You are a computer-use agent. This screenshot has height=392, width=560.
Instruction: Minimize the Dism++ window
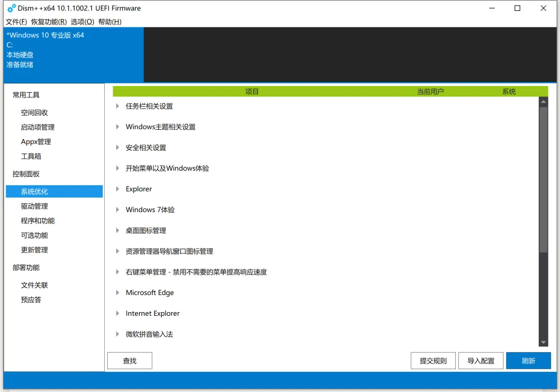point(492,8)
